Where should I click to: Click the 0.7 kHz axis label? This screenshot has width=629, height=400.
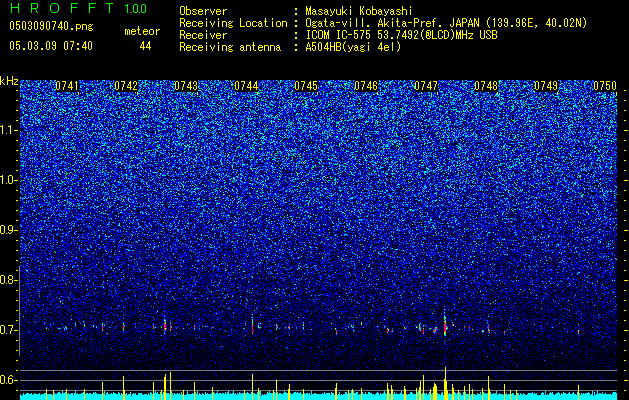[9, 330]
